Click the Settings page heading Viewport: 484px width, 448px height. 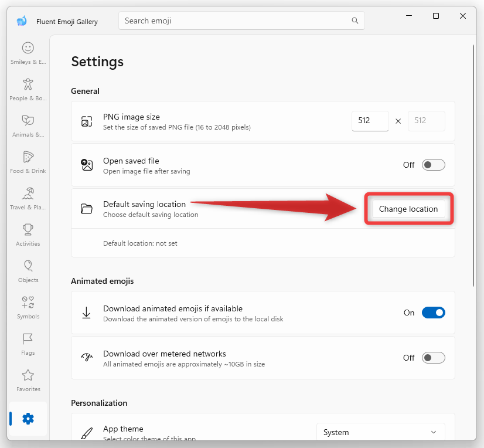point(97,62)
